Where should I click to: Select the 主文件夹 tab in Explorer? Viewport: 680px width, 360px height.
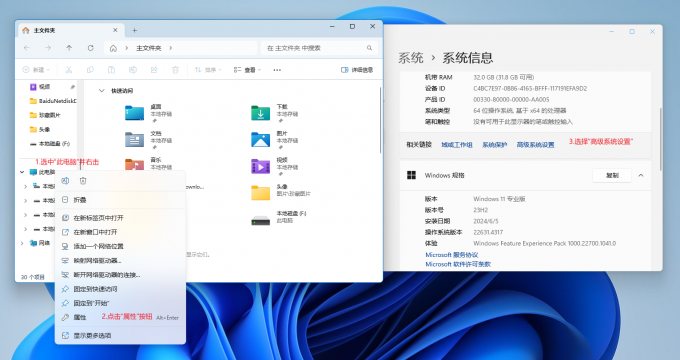pos(71,30)
